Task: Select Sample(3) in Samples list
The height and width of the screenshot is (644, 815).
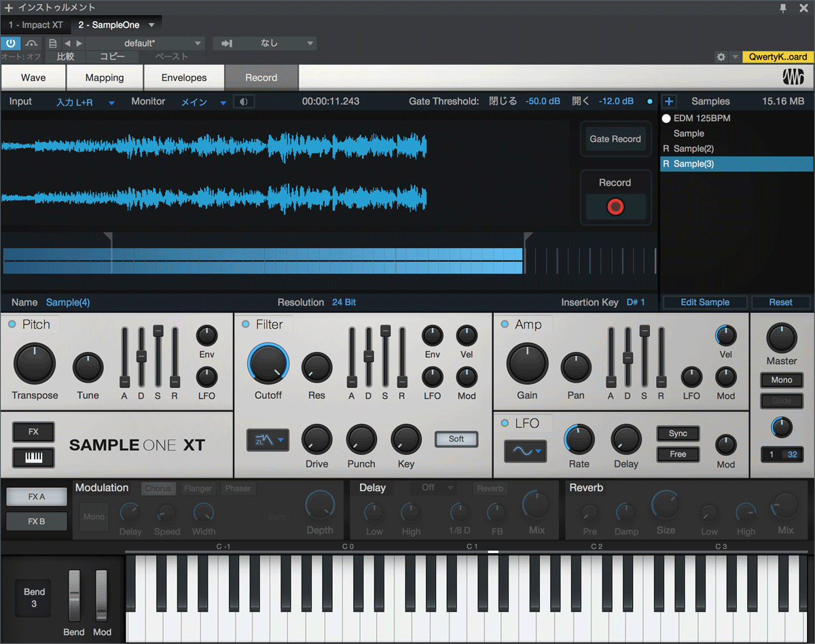Action: pos(736,164)
